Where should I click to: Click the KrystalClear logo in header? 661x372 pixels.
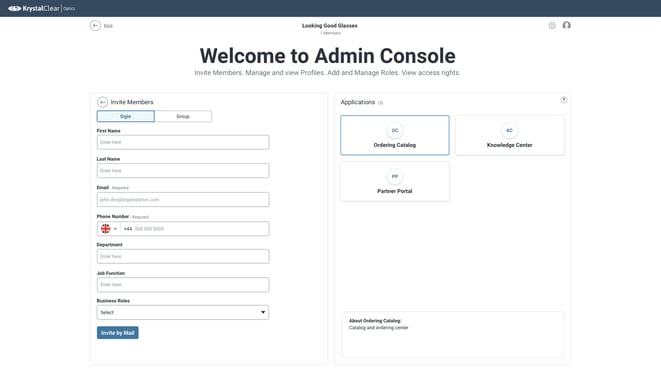41,8
